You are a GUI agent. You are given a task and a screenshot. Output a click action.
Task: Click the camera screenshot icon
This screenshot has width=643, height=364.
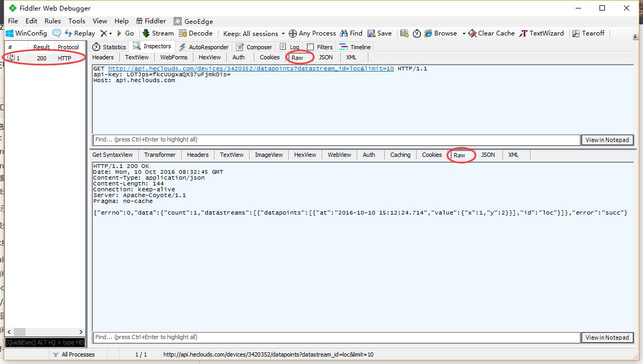(404, 33)
